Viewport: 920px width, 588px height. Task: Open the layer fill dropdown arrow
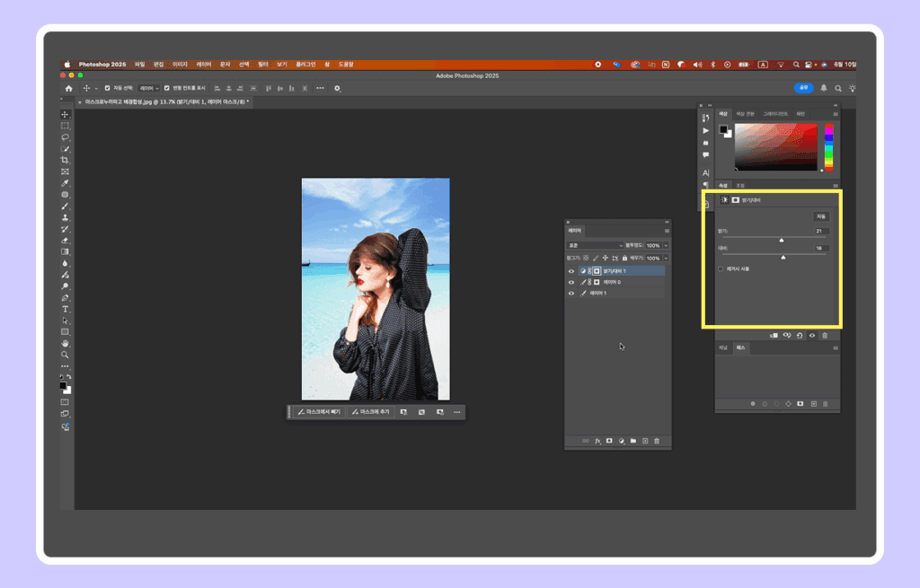point(666,258)
